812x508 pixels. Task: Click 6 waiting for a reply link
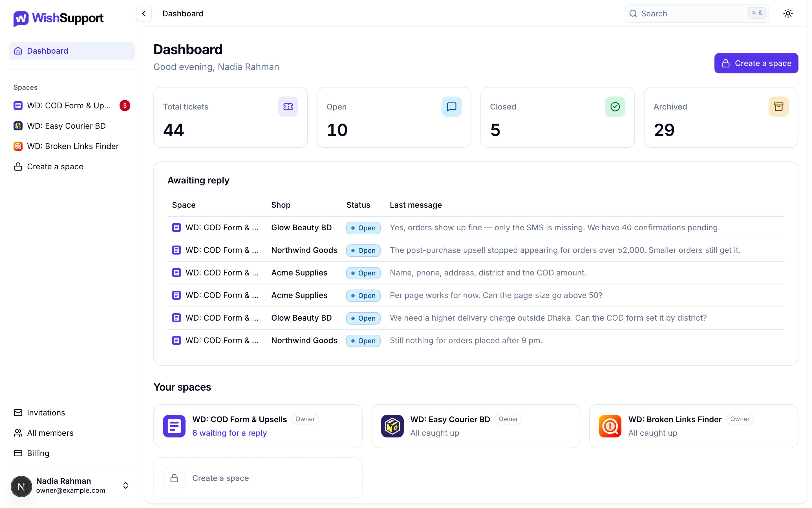(x=230, y=433)
